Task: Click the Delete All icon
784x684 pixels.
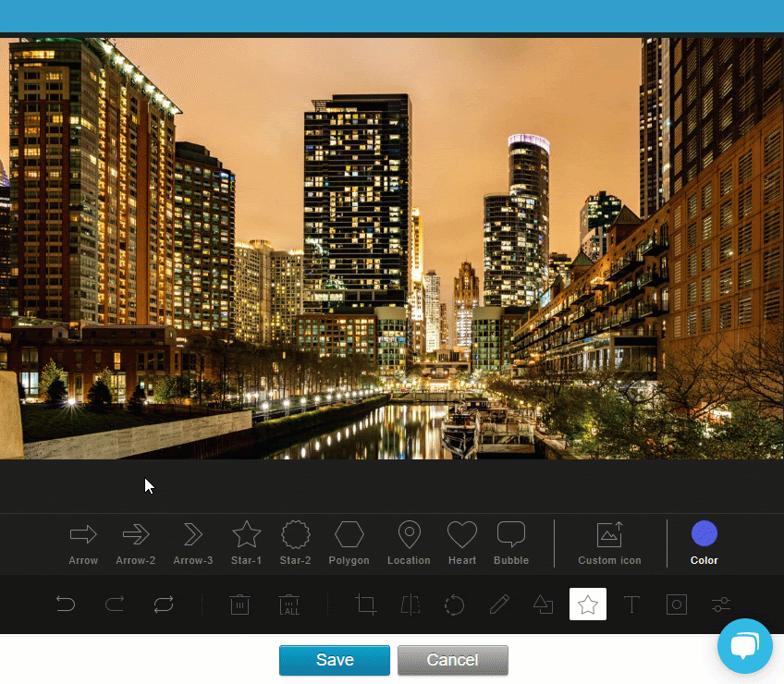Action: (289, 605)
